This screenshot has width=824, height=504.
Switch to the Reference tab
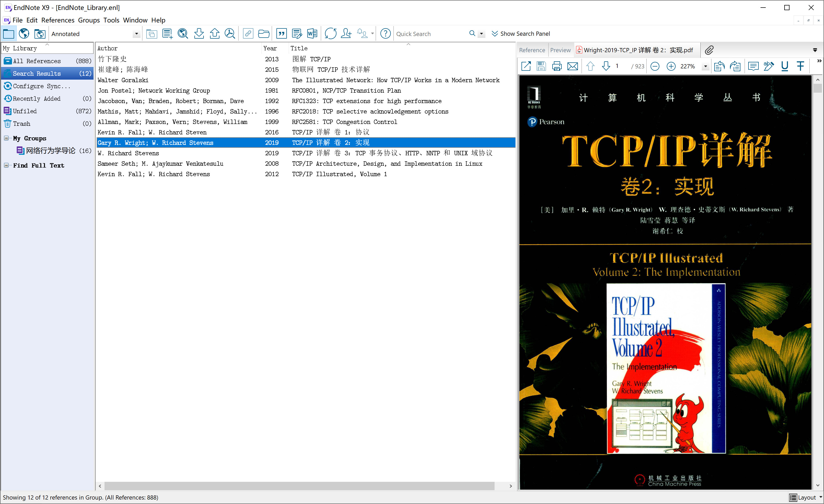pyautogui.click(x=532, y=50)
